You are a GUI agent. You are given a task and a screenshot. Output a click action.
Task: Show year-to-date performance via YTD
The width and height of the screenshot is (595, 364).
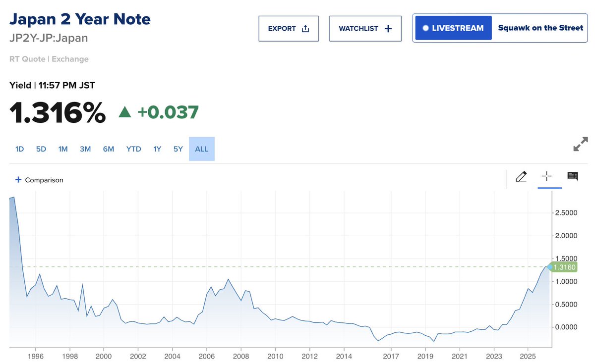click(x=133, y=149)
